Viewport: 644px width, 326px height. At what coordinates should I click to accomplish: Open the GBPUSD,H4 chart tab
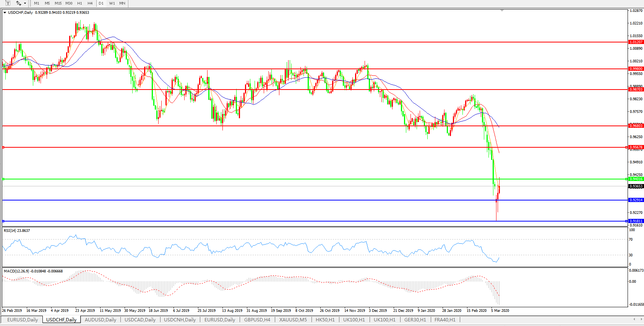pos(257,320)
